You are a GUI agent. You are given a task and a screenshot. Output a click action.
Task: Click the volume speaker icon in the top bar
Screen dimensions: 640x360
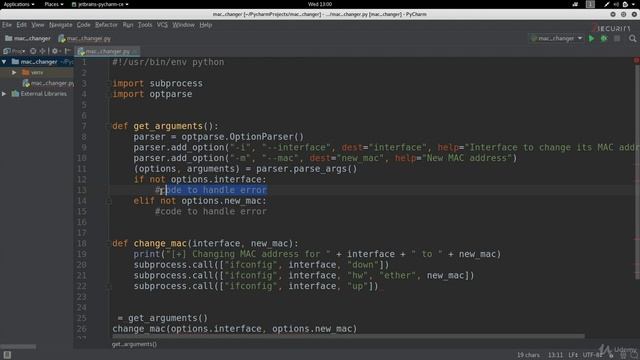pos(616,4)
